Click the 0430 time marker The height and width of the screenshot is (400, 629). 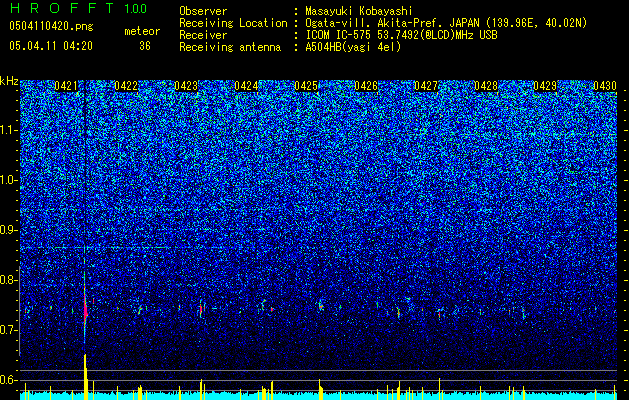[x=605, y=86]
